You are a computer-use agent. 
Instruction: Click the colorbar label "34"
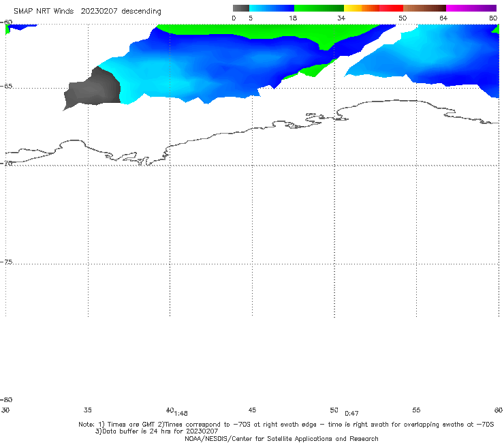pos(341,18)
